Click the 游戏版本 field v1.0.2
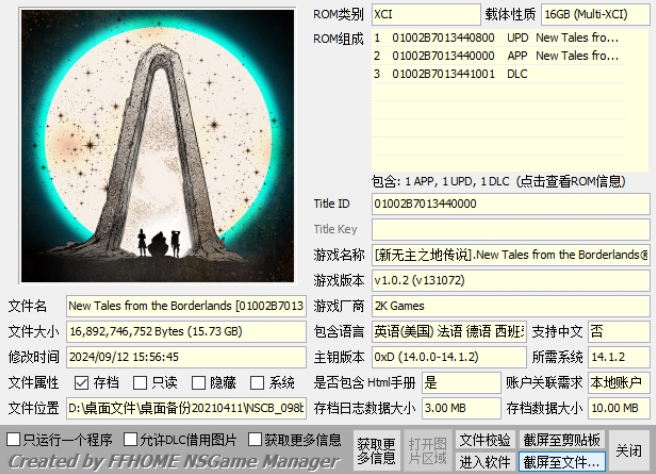 pos(511,280)
